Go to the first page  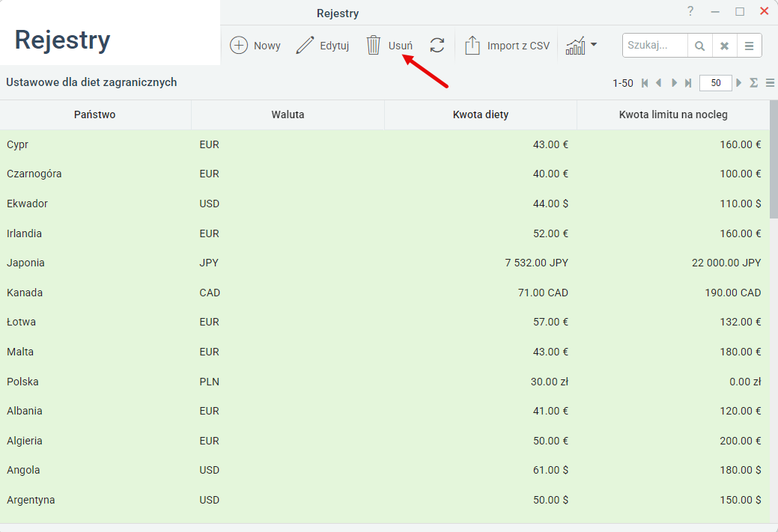pos(645,83)
